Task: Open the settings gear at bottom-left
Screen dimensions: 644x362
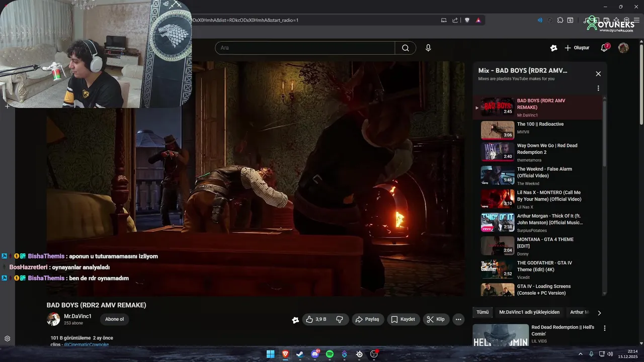Action: (7, 338)
